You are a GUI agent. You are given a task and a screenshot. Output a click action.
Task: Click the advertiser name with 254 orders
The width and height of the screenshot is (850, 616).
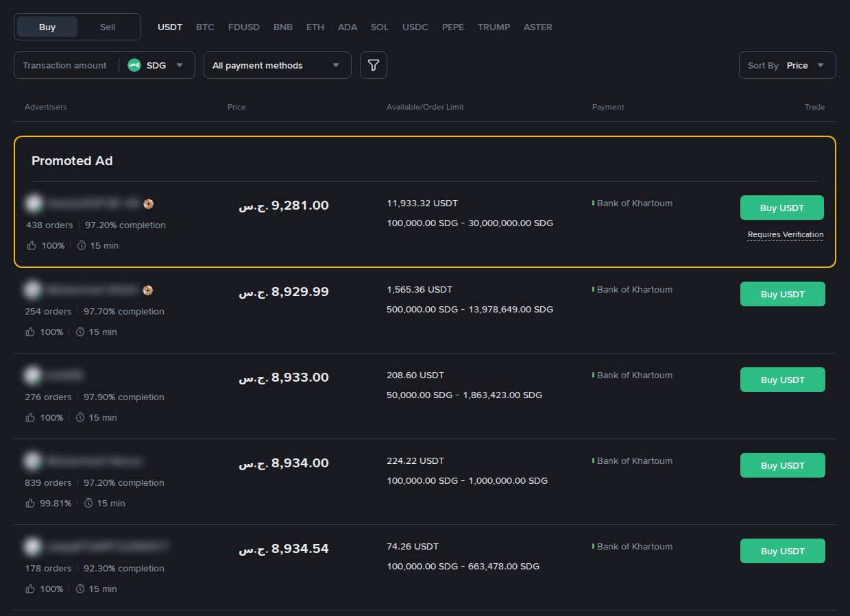click(x=92, y=290)
